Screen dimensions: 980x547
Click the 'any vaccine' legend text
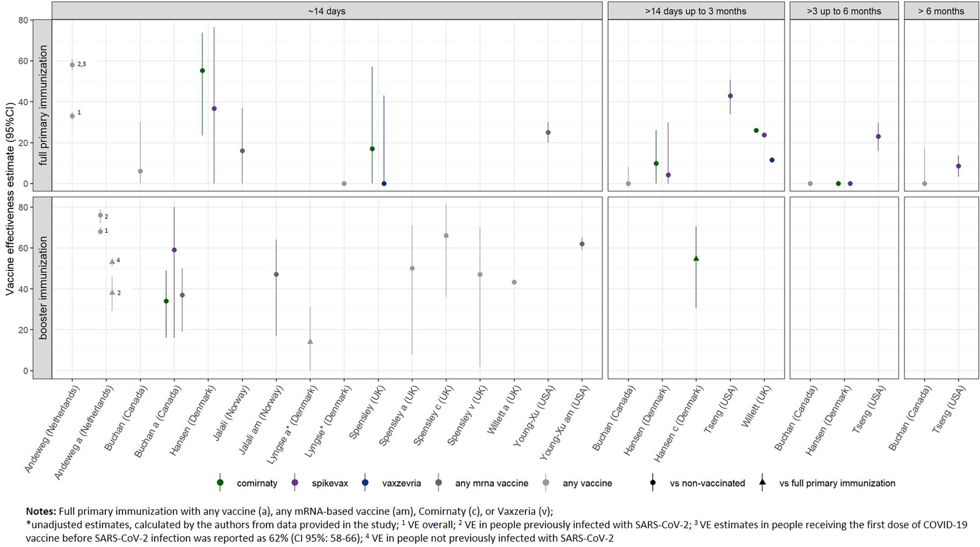(x=587, y=483)
